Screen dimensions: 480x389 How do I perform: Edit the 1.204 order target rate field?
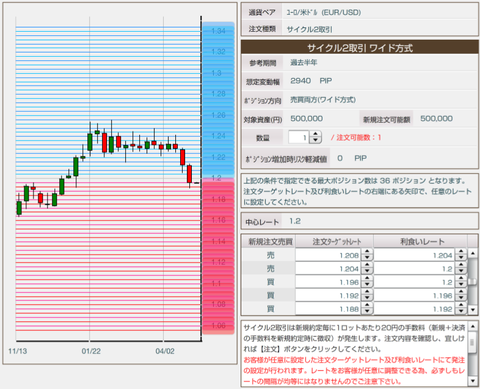(328, 269)
